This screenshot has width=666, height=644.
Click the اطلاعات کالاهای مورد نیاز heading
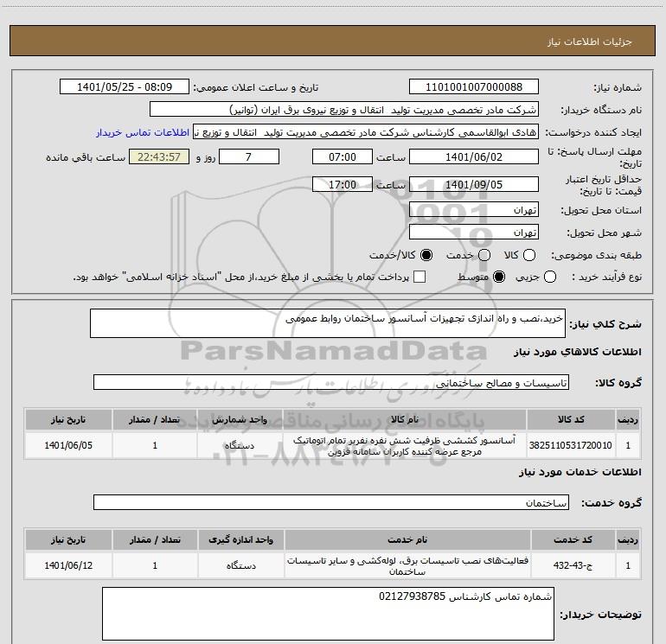click(577, 352)
